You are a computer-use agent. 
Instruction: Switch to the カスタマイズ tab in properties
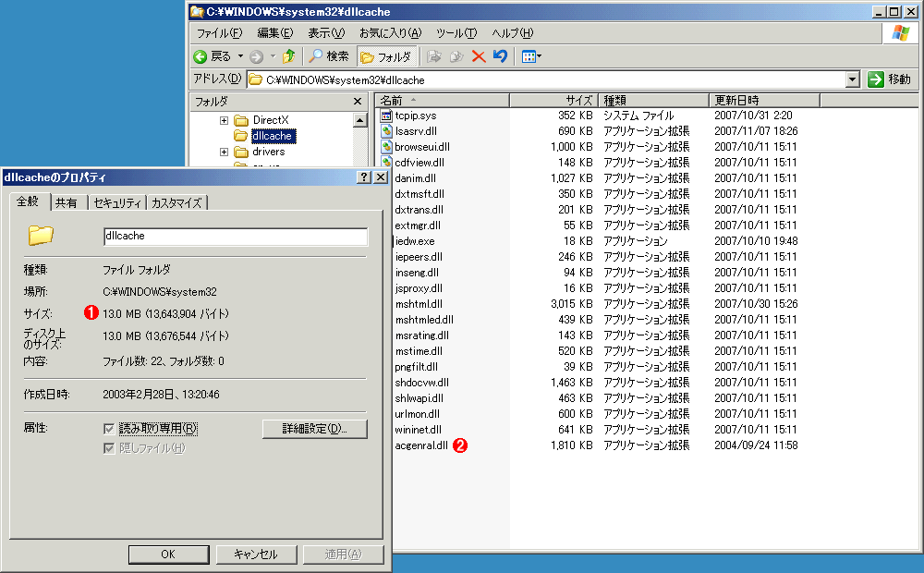[176, 202]
